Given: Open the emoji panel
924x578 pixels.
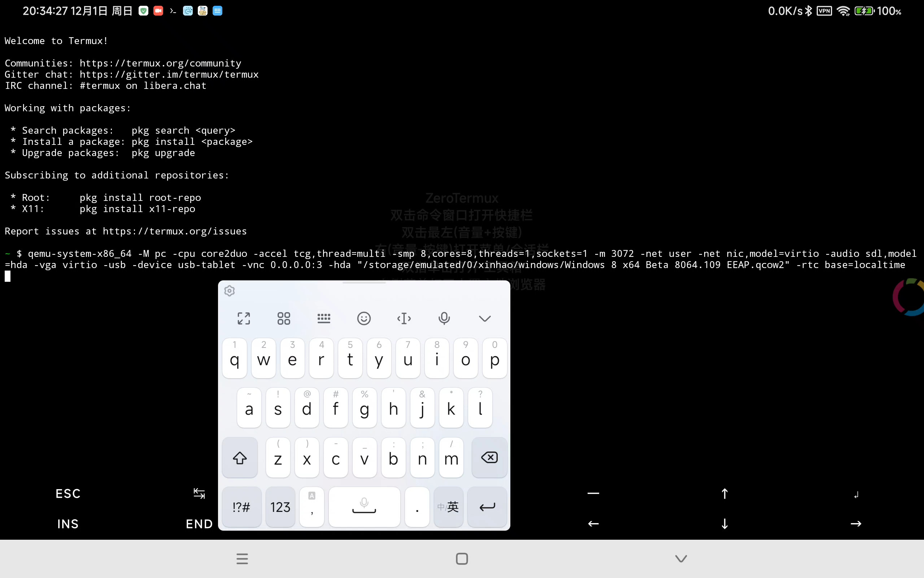Looking at the screenshot, I should [364, 318].
